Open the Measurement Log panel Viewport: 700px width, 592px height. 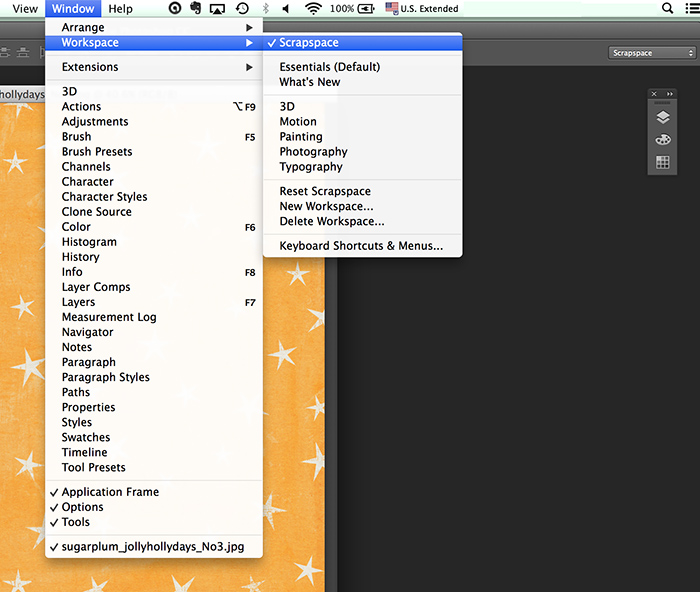(154, 317)
